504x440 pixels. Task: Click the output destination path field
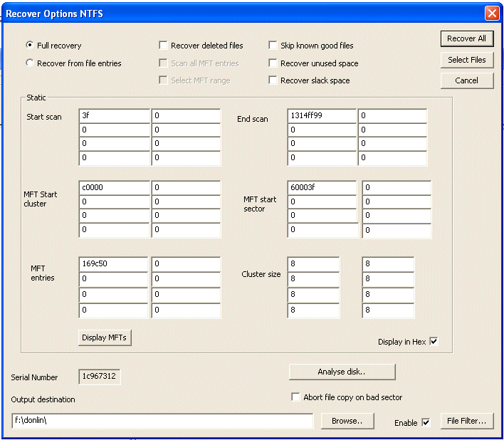[x=162, y=421]
